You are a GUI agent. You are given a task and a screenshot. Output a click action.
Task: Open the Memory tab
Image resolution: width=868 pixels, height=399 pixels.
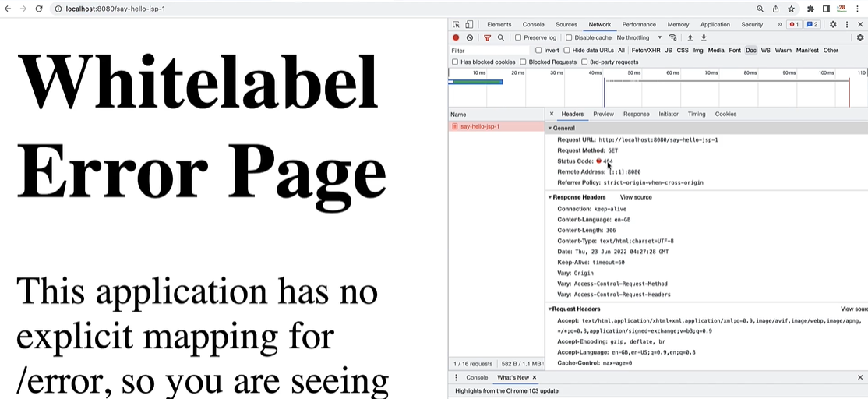(678, 24)
